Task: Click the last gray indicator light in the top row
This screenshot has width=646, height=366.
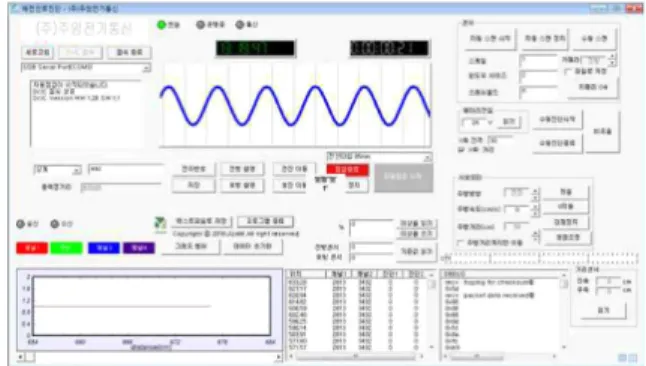Action: pyautogui.click(x=240, y=25)
